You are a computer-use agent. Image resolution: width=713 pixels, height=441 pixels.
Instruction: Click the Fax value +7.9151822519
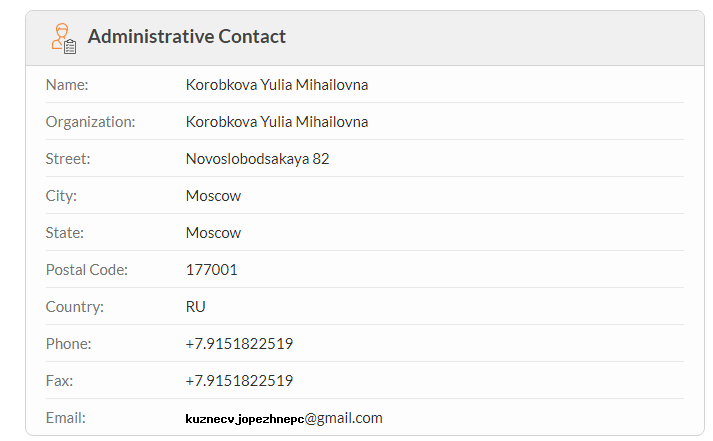tap(239, 381)
